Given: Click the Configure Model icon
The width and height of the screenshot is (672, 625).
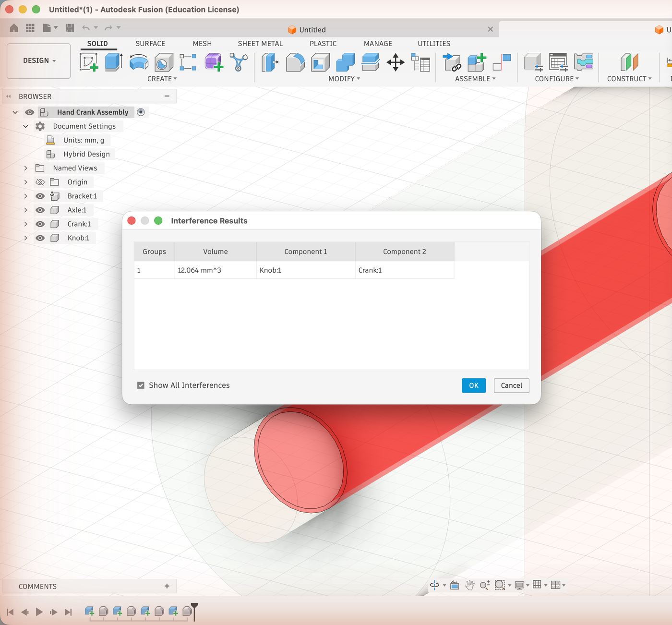Looking at the screenshot, I should tap(533, 62).
